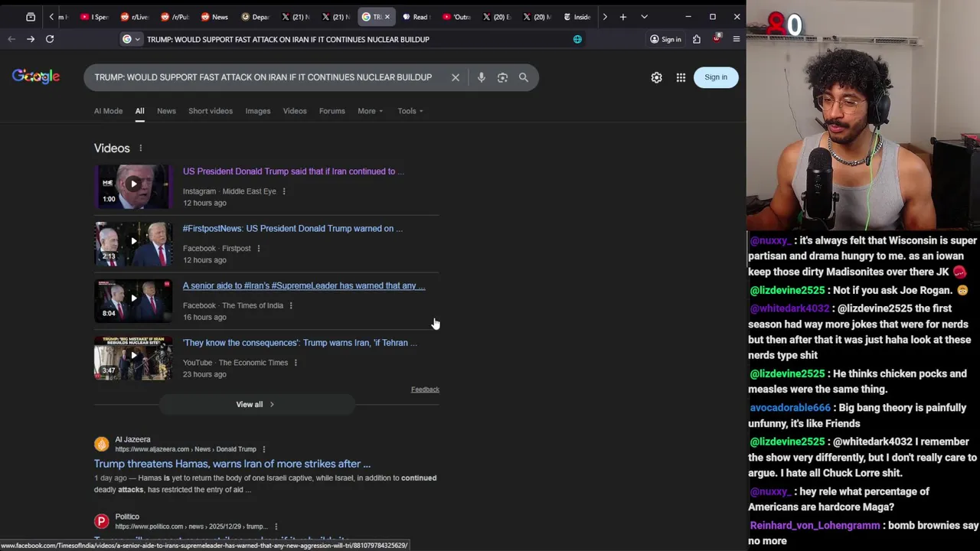980x551 pixels.
Task: Clear the Google search box text
Action: [x=456, y=77]
